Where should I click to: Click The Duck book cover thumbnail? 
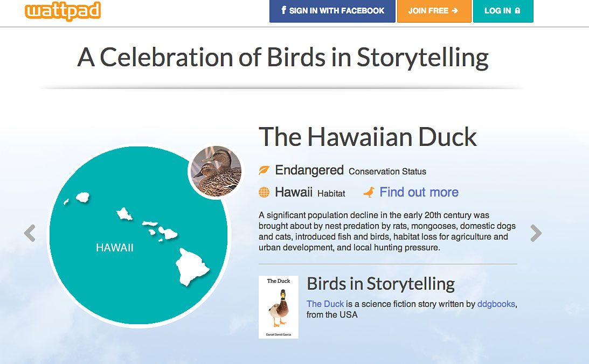(x=279, y=307)
